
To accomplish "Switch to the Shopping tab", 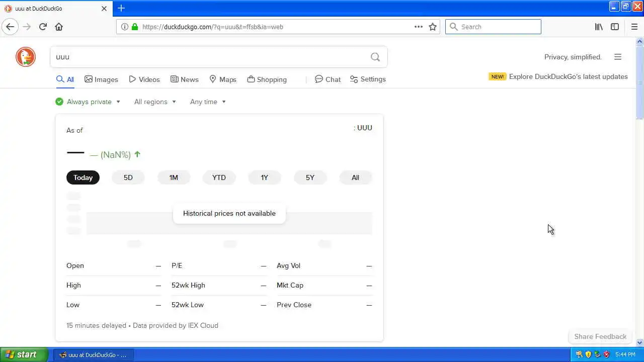I will [267, 79].
